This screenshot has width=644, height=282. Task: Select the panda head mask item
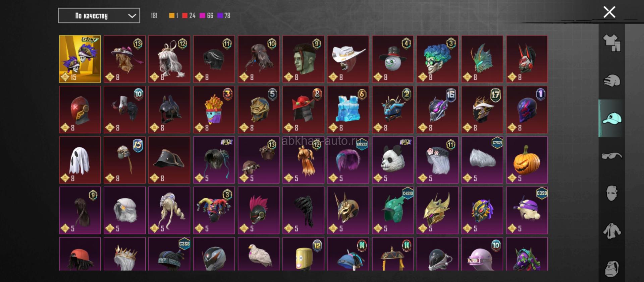coord(392,160)
